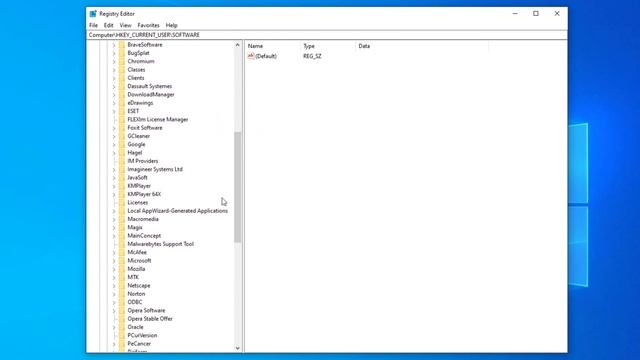This screenshot has width=640, height=360.
Task: Select the DownloadManager folder icon
Action: tap(122, 94)
